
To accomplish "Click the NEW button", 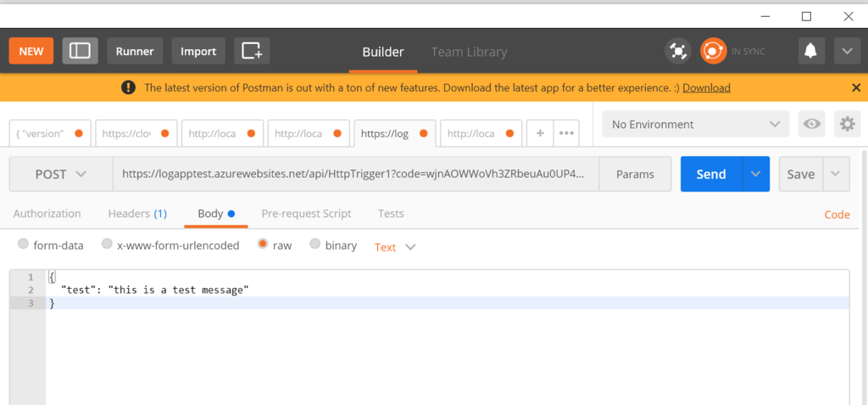I will pos(31,51).
